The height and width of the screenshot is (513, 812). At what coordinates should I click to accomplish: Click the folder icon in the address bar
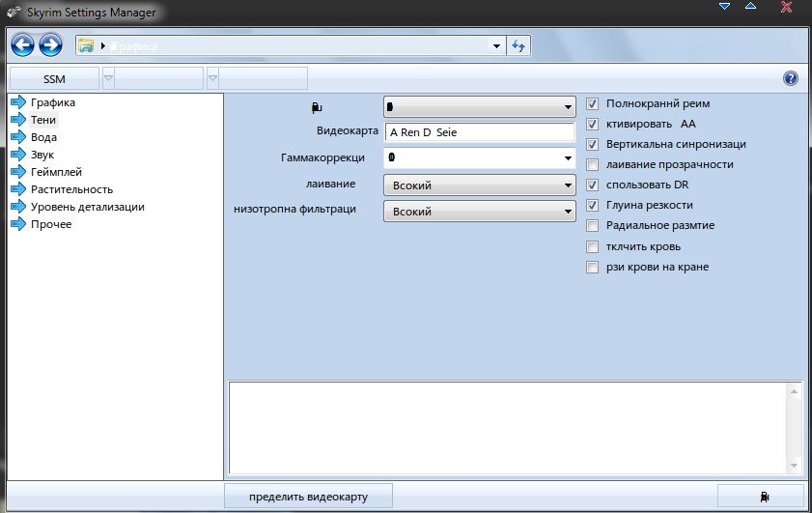(x=86, y=46)
